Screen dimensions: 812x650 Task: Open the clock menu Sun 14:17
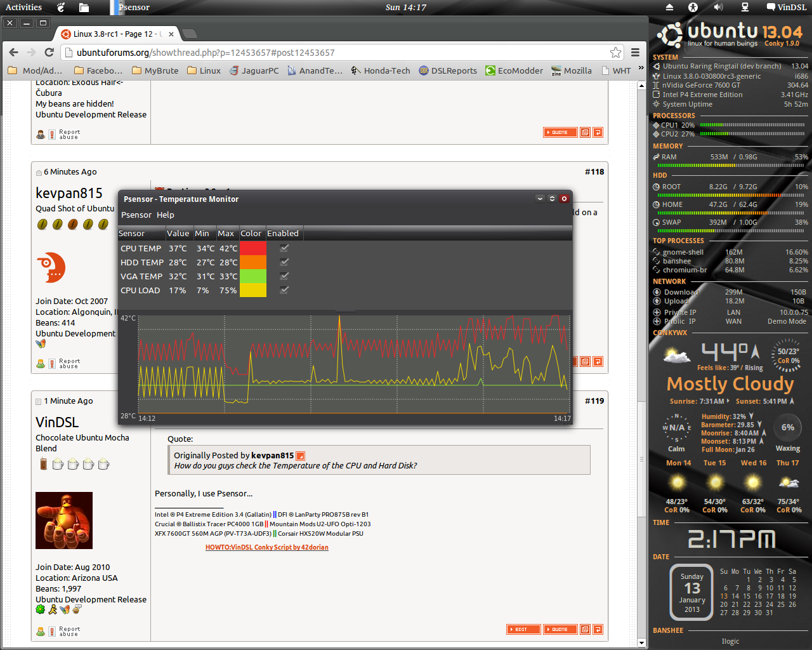coord(406,7)
